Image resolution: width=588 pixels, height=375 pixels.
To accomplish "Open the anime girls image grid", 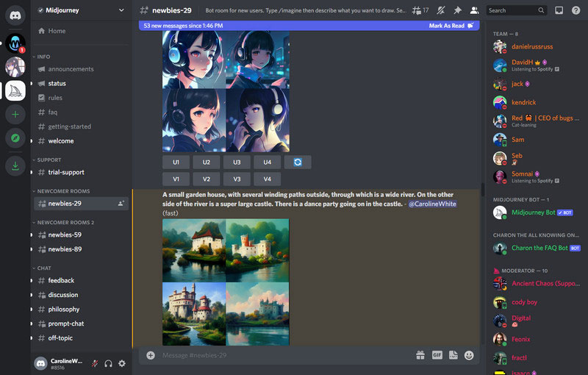I will coord(226,91).
